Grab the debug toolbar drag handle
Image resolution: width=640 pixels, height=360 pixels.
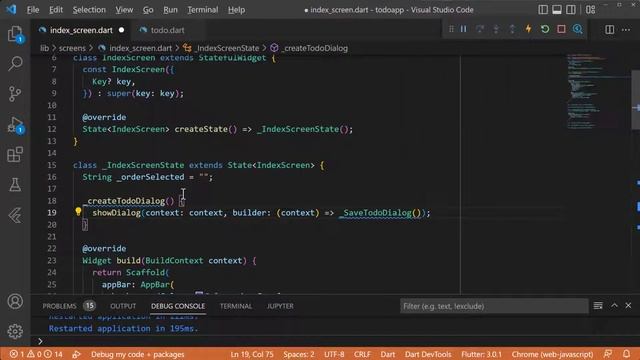point(451,29)
